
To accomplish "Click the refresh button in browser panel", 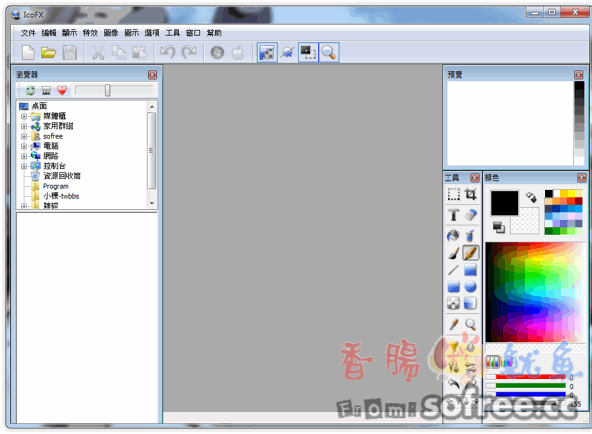I will point(30,90).
